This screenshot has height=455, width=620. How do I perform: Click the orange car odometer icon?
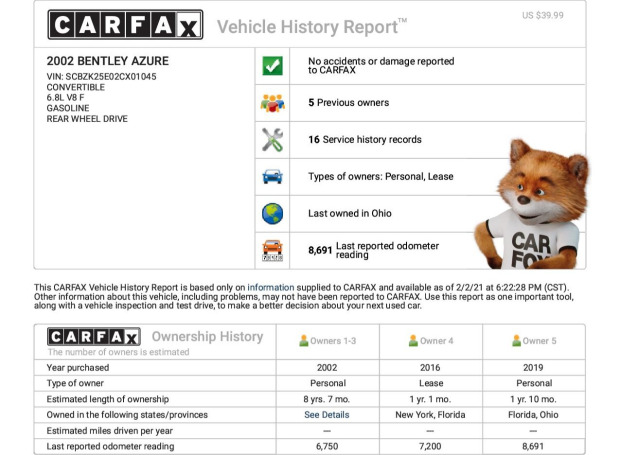pyautogui.click(x=272, y=250)
